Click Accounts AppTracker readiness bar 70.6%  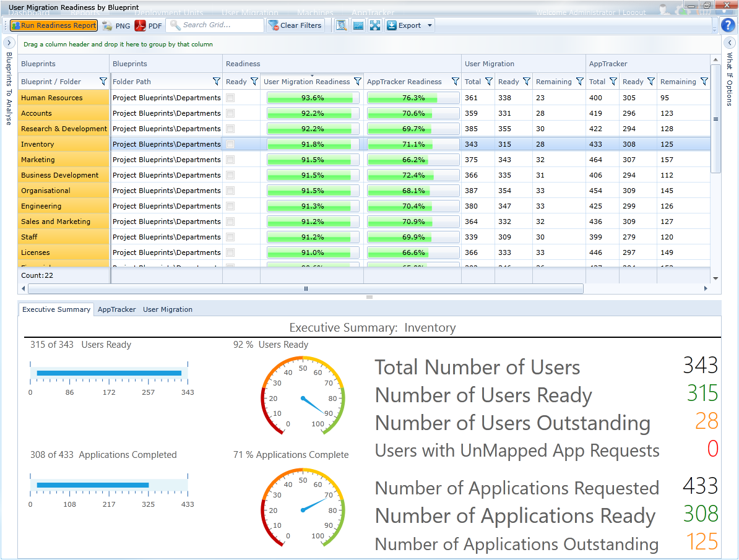(x=413, y=114)
